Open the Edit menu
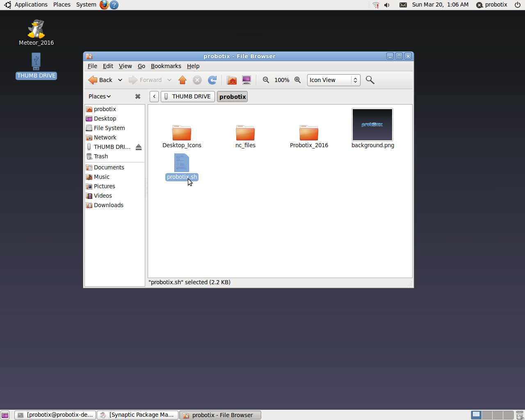The image size is (525, 420). pyautogui.click(x=108, y=66)
